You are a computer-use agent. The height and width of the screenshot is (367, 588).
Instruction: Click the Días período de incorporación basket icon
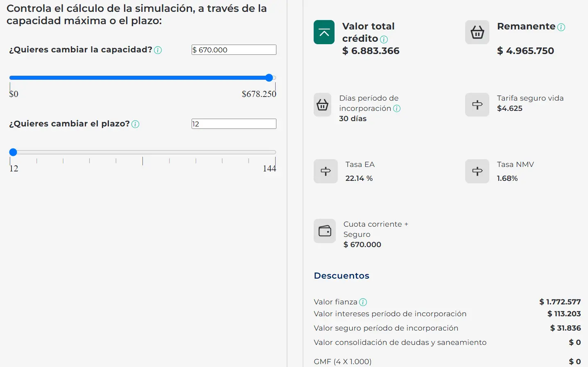(x=322, y=105)
